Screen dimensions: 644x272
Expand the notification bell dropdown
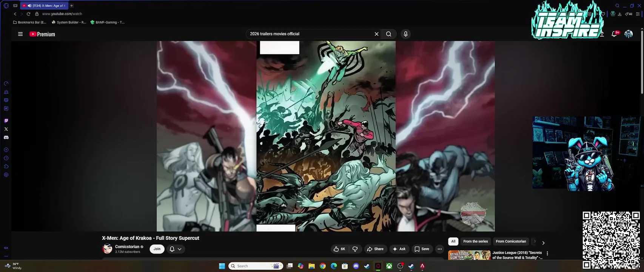coord(176,249)
